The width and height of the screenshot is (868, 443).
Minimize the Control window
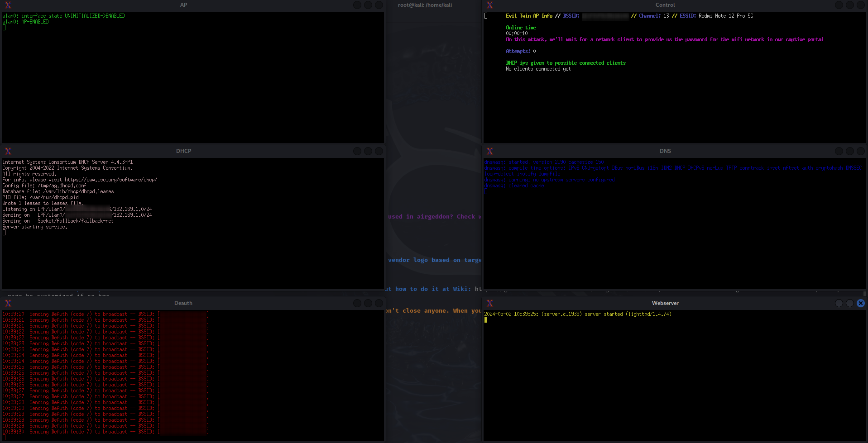click(839, 5)
